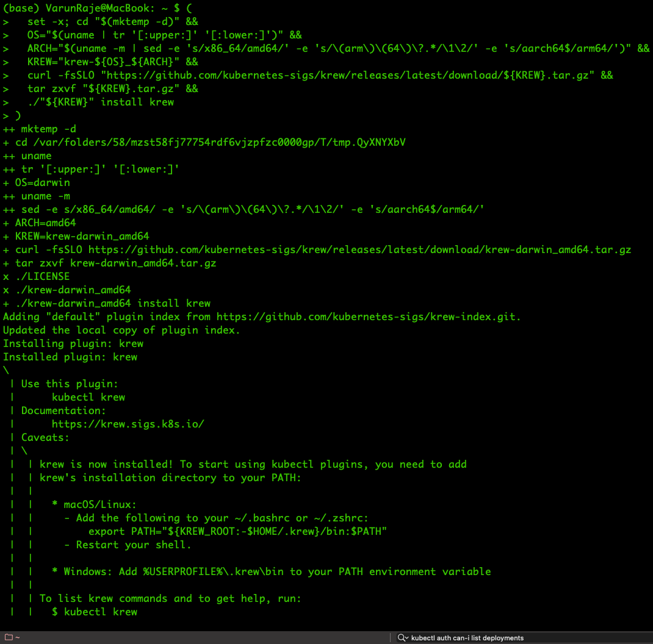Click the 'Installing plugin: krew' line

[x=73, y=343]
